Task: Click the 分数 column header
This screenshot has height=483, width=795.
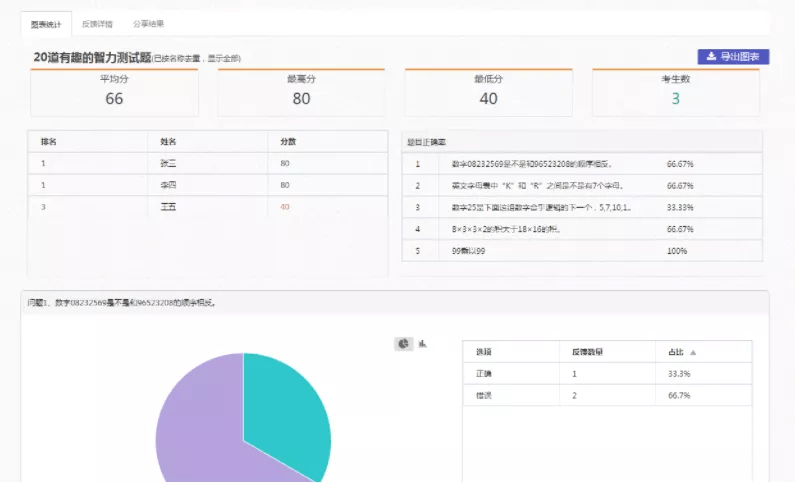Action: click(x=288, y=142)
